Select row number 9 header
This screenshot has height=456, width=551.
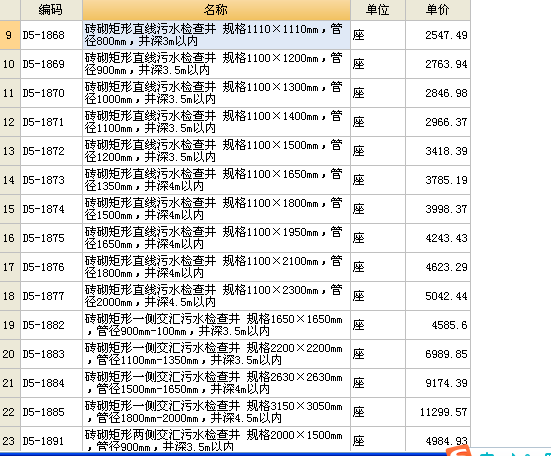click(x=10, y=35)
